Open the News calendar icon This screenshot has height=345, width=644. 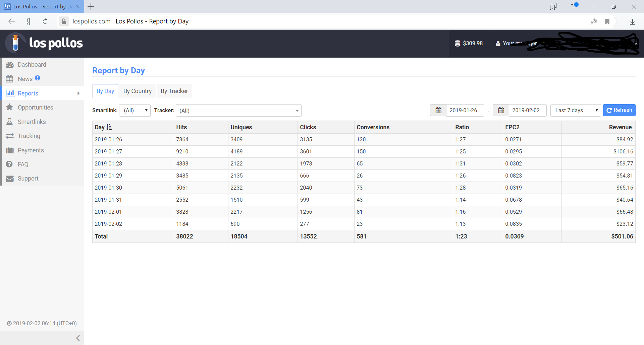(10, 79)
